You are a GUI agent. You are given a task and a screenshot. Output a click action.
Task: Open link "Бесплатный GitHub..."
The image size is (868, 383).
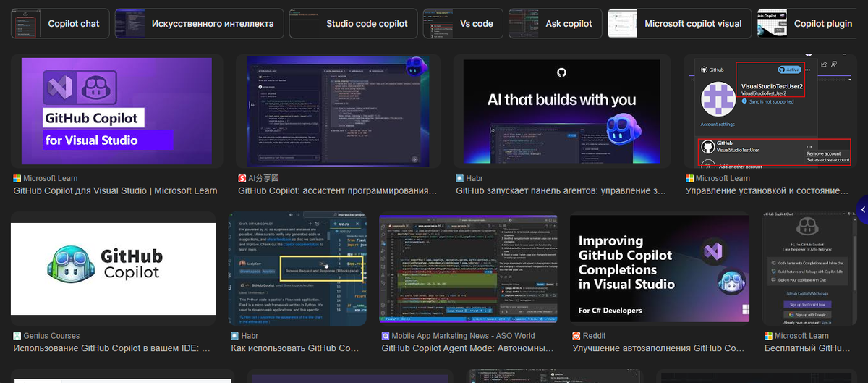click(x=808, y=348)
